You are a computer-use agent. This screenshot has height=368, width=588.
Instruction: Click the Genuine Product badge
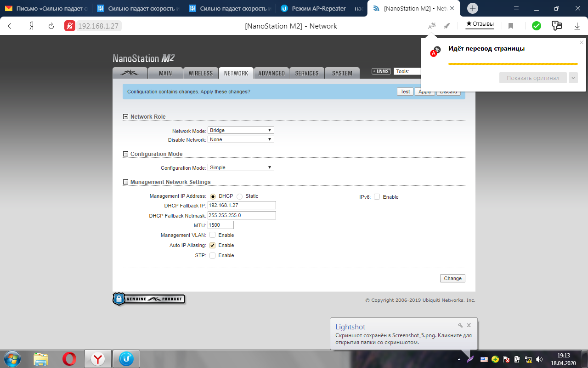(x=149, y=299)
